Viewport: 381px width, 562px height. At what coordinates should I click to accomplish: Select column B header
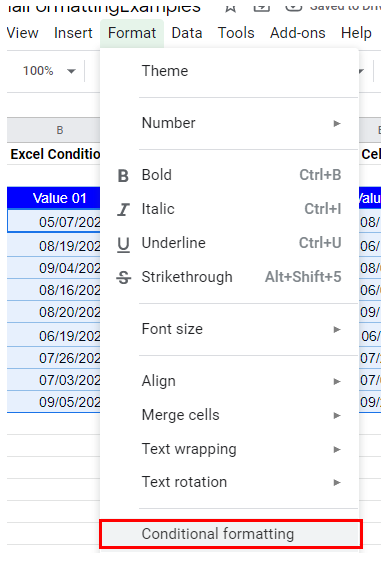[53, 130]
